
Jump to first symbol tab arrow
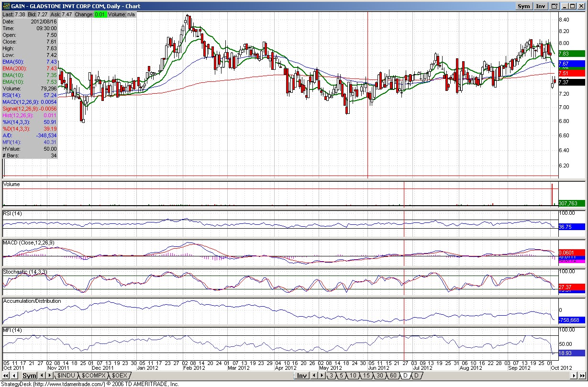pos(5,376)
